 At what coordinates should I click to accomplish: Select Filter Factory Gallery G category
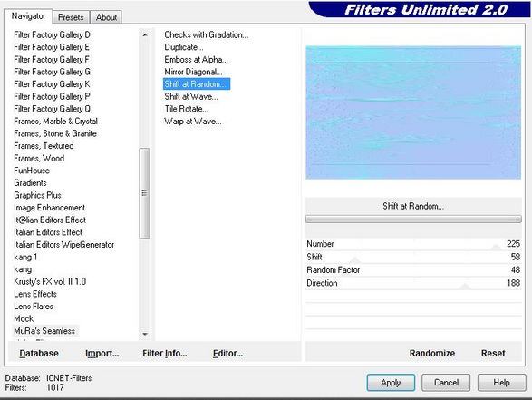52,72
